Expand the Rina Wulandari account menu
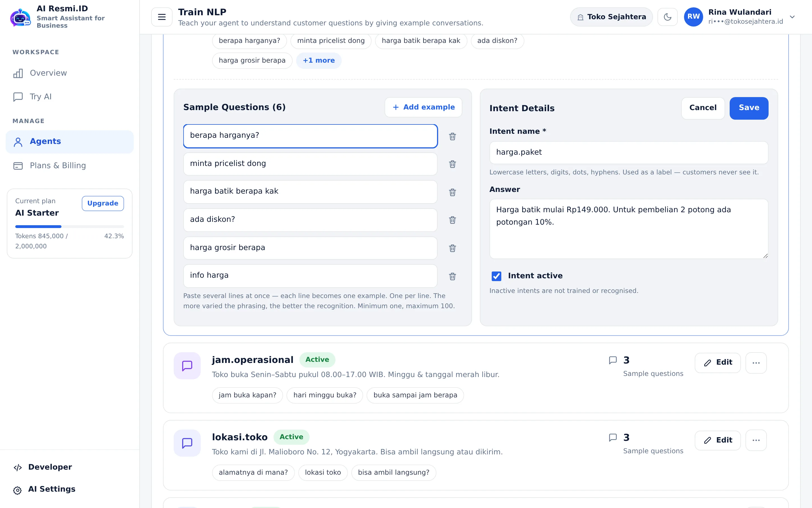Screen dimensions: 812x508 792,17
